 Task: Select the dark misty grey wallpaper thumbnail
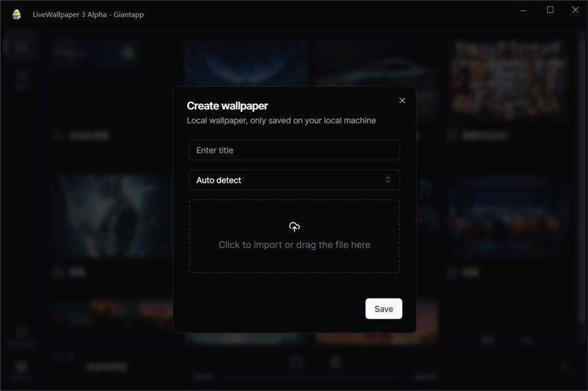113,217
